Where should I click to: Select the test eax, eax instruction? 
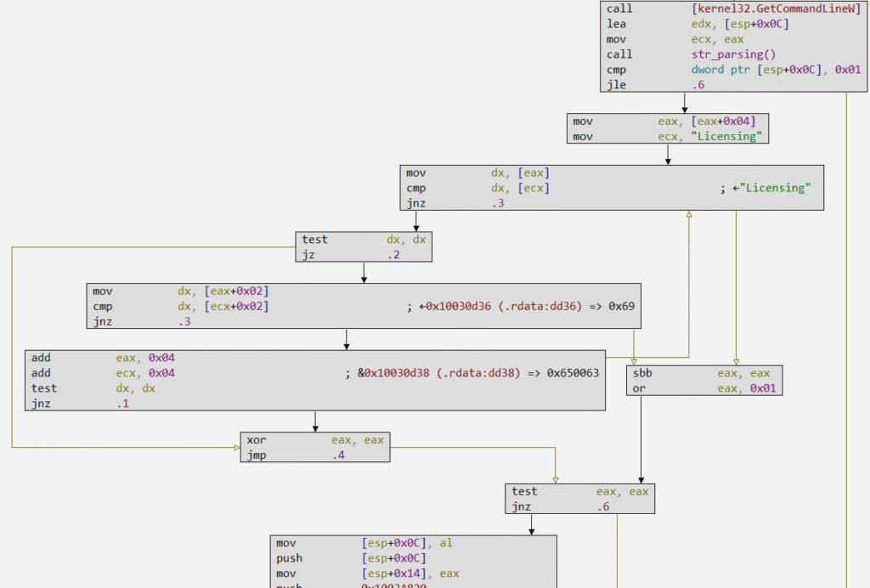coord(580,491)
